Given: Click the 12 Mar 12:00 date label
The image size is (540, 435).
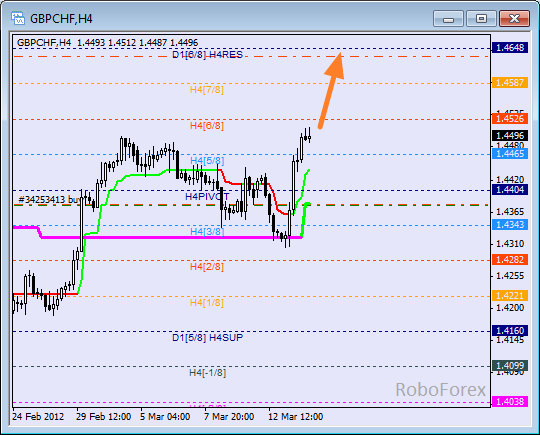Looking at the screenshot, I should coord(295,417).
